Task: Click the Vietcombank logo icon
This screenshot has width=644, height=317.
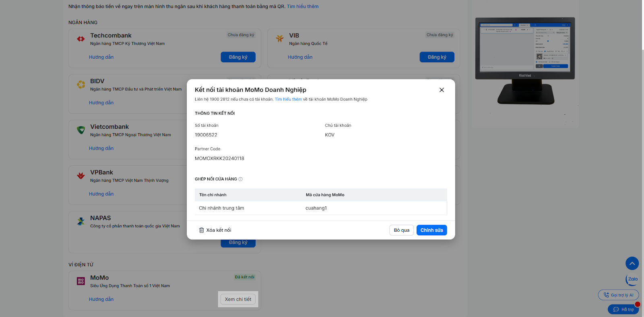Action: pos(81,130)
